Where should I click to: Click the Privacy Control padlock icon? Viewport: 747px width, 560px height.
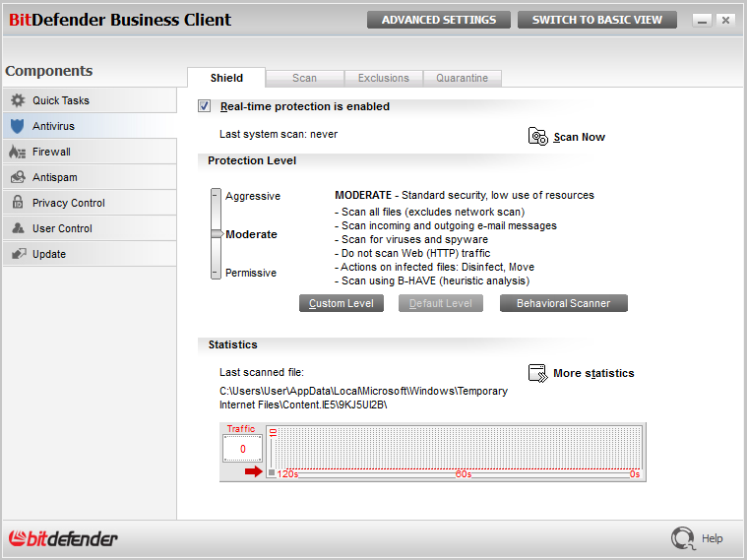coord(18,202)
